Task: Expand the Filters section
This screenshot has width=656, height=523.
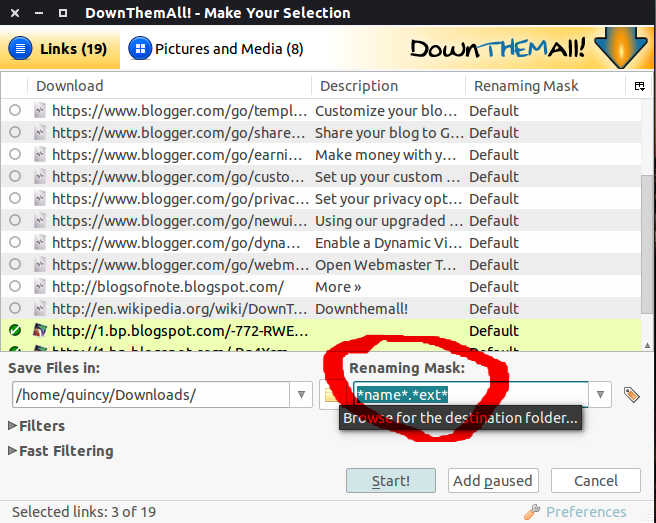Action: tap(36, 426)
